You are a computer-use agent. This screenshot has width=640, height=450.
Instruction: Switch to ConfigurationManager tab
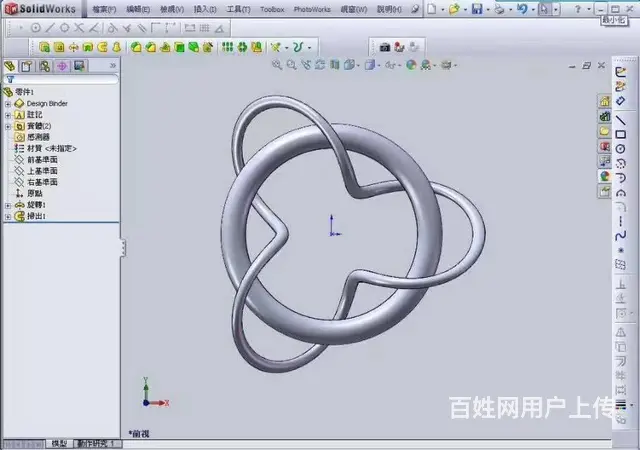coord(44,66)
